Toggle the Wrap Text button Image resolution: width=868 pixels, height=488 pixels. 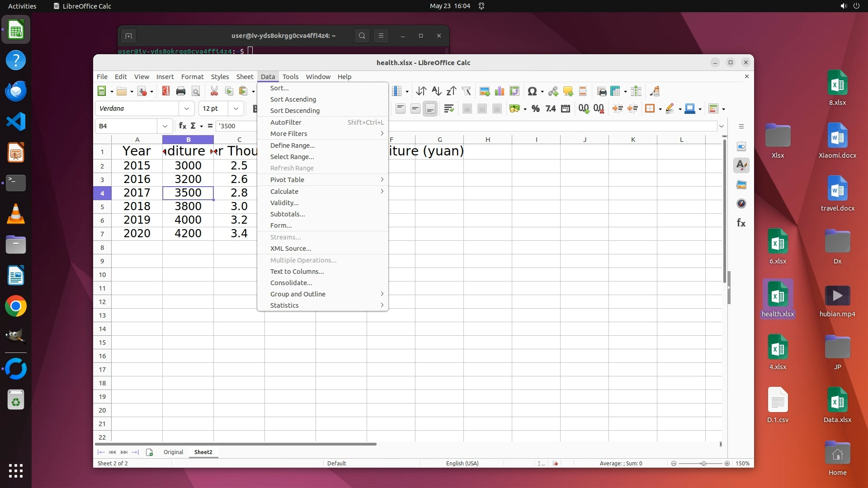[449, 108]
